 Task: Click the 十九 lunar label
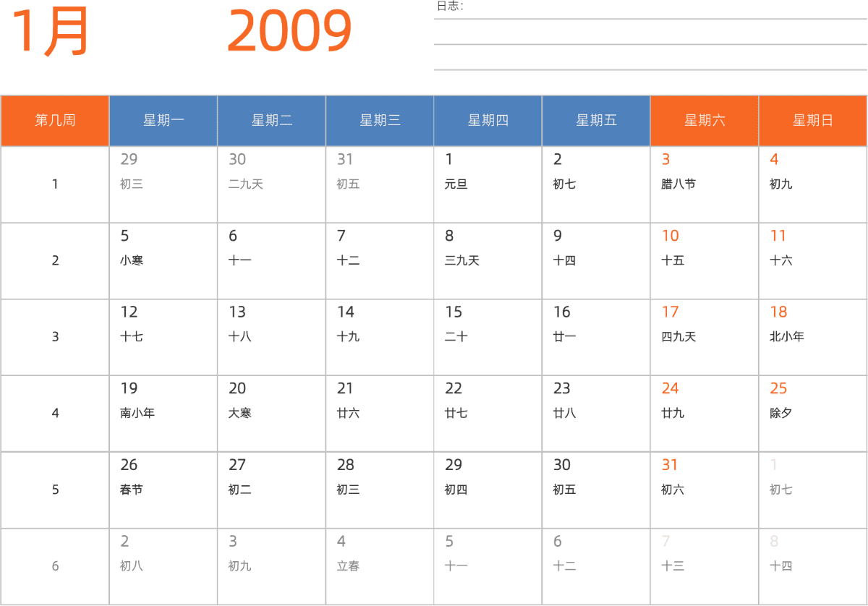(349, 337)
